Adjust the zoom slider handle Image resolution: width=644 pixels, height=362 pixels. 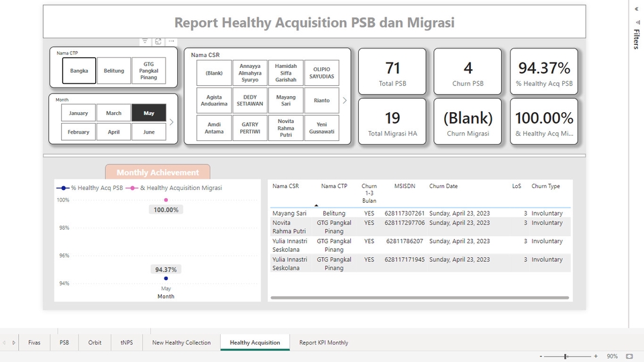pyautogui.click(x=566, y=356)
